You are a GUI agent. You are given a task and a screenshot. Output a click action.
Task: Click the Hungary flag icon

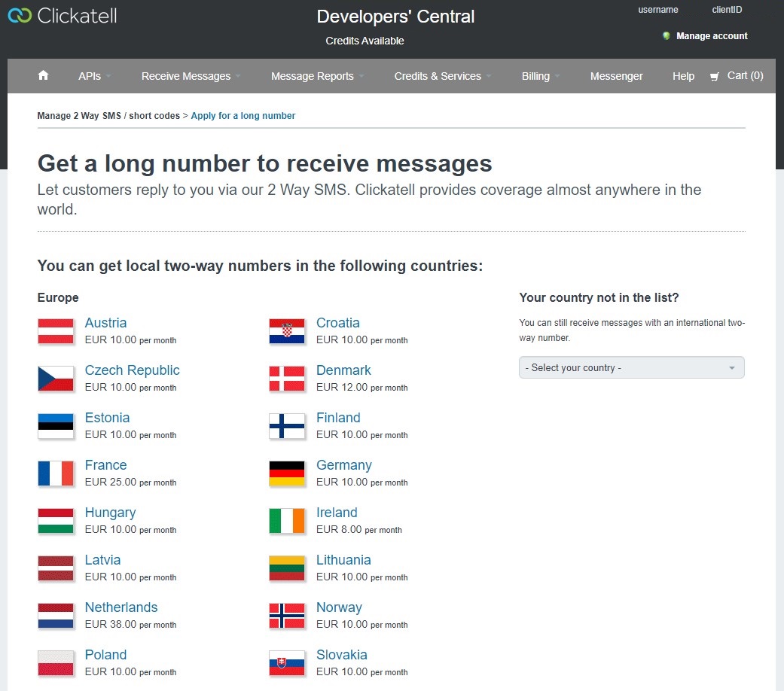click(56, 521)
